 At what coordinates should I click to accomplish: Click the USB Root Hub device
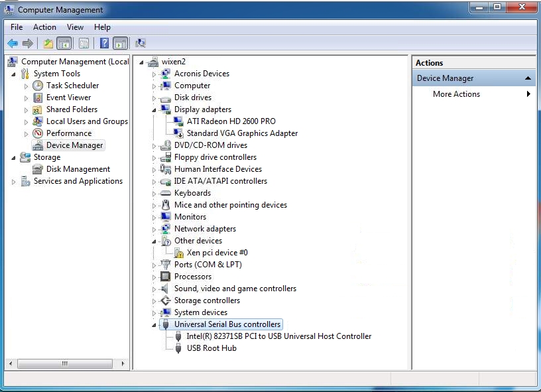pos(211,348)
